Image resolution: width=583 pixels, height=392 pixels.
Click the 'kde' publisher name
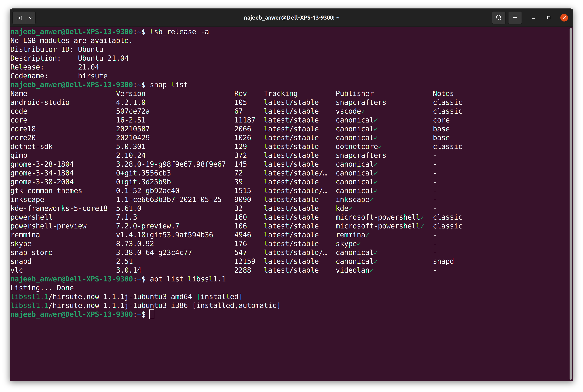(x=342, y=208)
